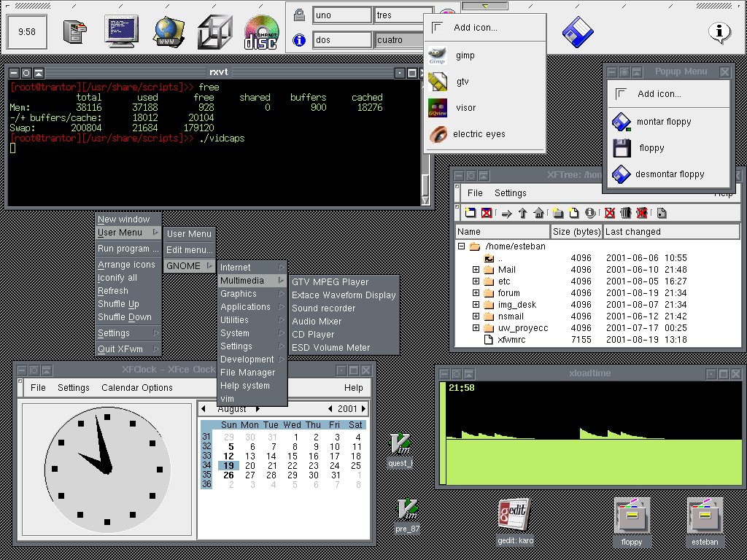Go to previous year before 2001
The height and width of the screenshot is (560, 747).
330,408
